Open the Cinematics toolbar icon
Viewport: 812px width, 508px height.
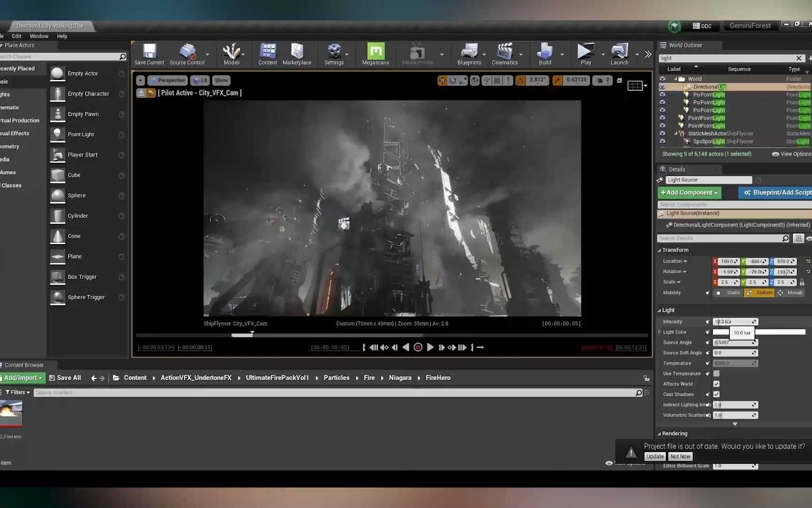(505, 54)
